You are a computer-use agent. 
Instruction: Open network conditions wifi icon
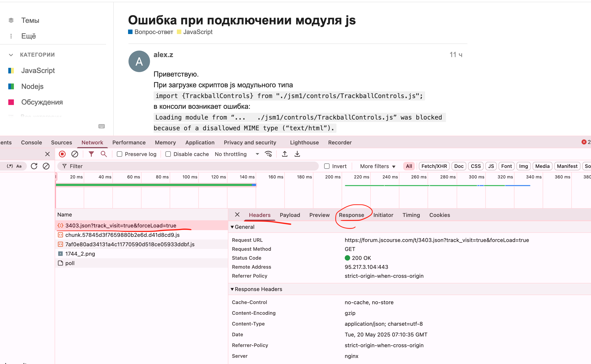click(x=268, y=154)
